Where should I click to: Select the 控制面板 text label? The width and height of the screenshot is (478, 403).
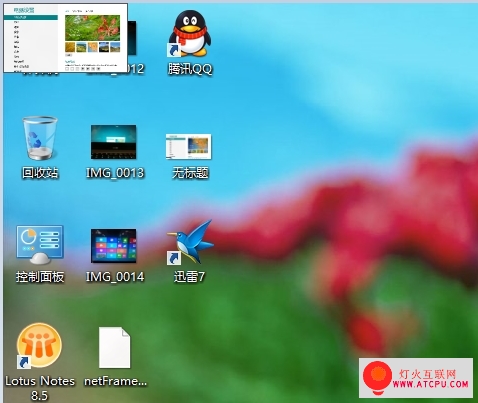click(x=40, y=277)
